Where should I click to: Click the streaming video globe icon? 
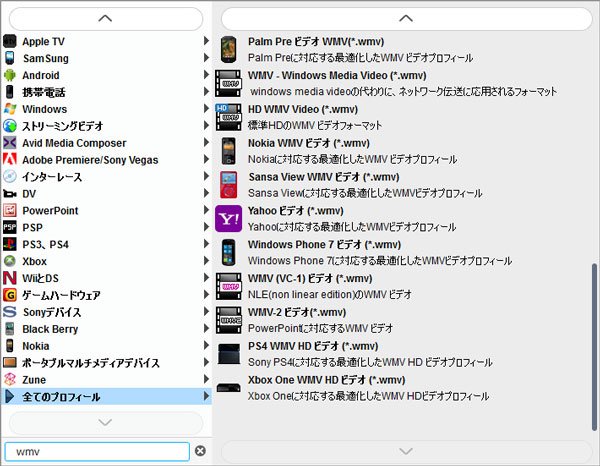(x=10, y=126)
